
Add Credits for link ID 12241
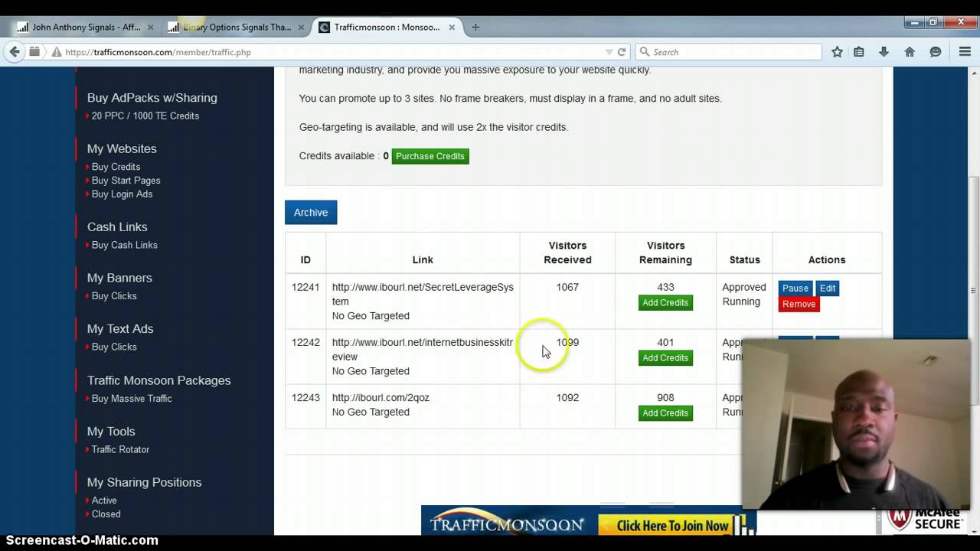(665, 302)
